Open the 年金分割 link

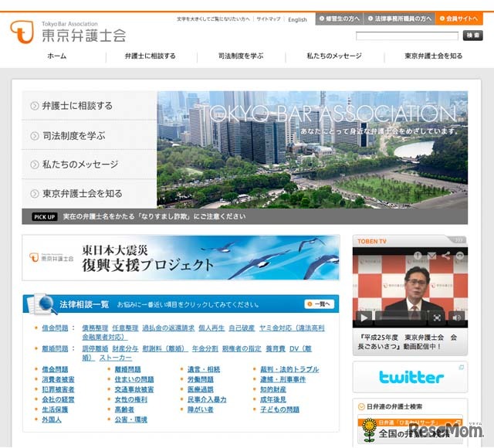click(205, 348)
